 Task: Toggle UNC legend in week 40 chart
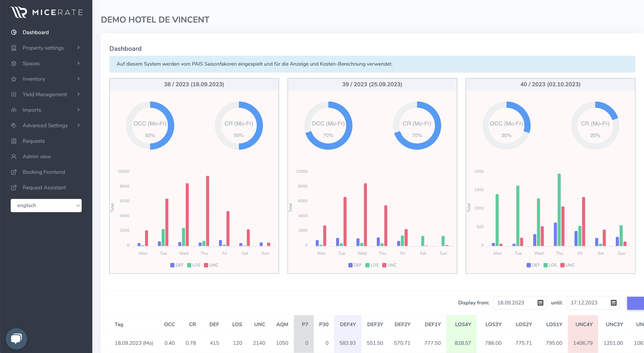pyautogui.click(x=567, y=265)
